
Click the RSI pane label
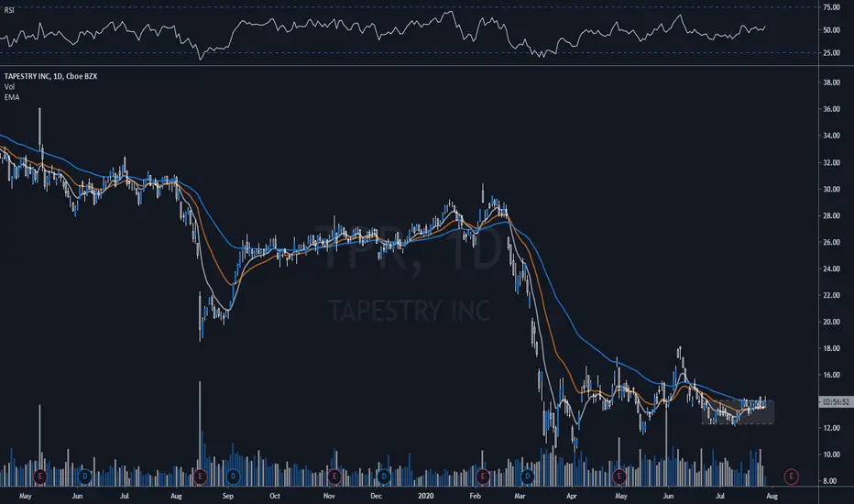coord(9,10)
